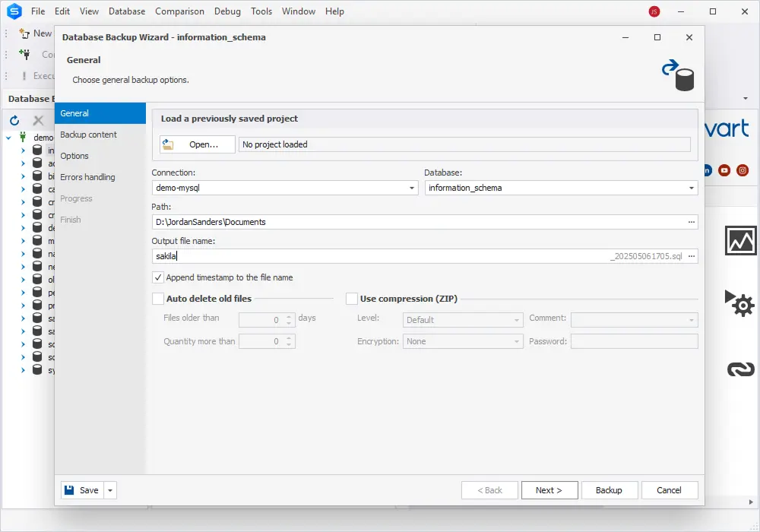Click the delete X icon in Database Explorer

coord(38,121)
